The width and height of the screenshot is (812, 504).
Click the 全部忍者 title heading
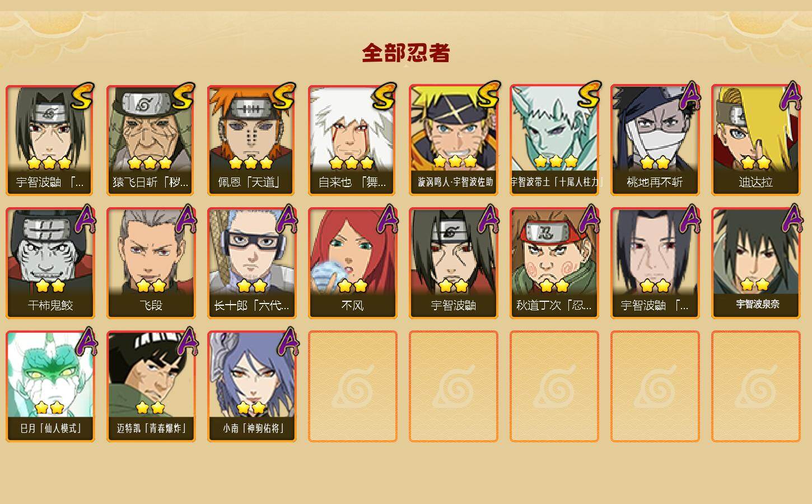click(x=406, y=53)
